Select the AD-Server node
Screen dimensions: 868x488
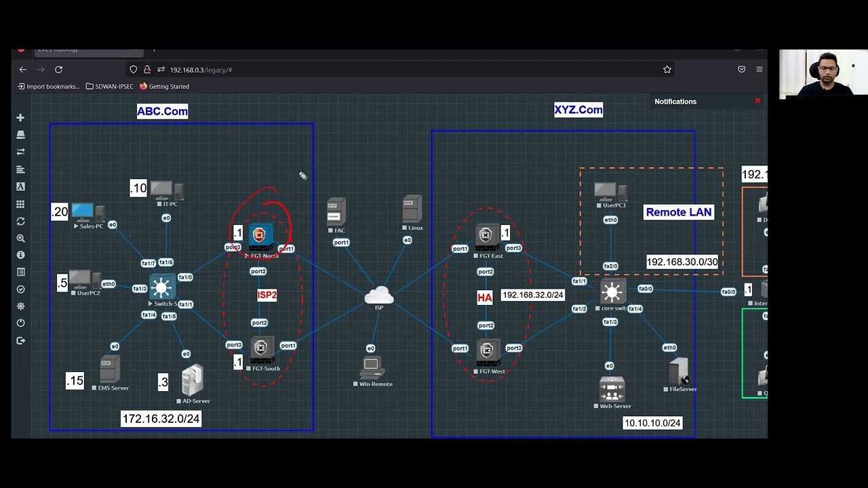coord(193,380)
